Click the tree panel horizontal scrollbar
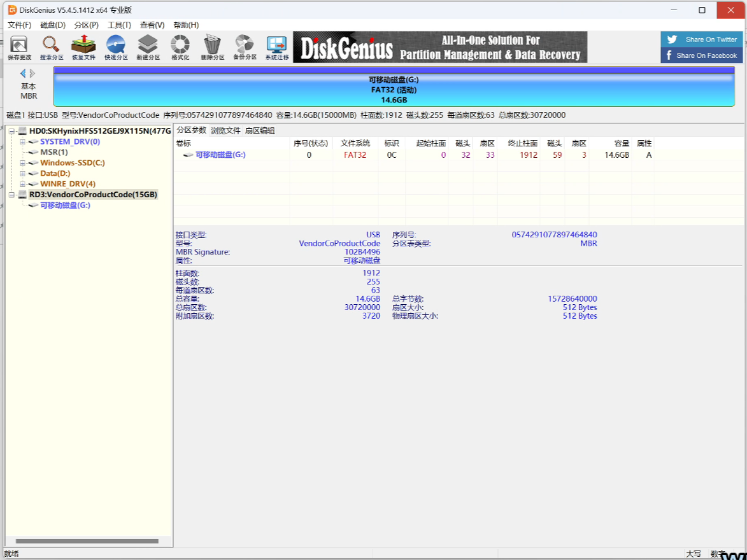 pos(87,541)
